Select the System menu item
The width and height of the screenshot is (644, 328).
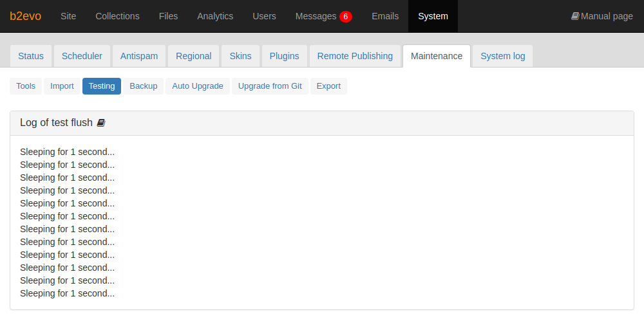pos(433,16)
